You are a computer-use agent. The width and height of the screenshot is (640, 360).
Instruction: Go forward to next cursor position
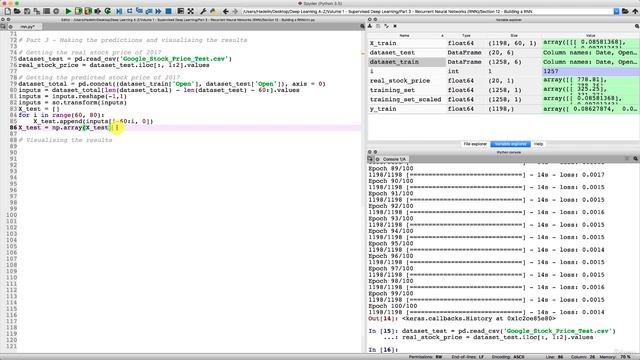point(235,11)
